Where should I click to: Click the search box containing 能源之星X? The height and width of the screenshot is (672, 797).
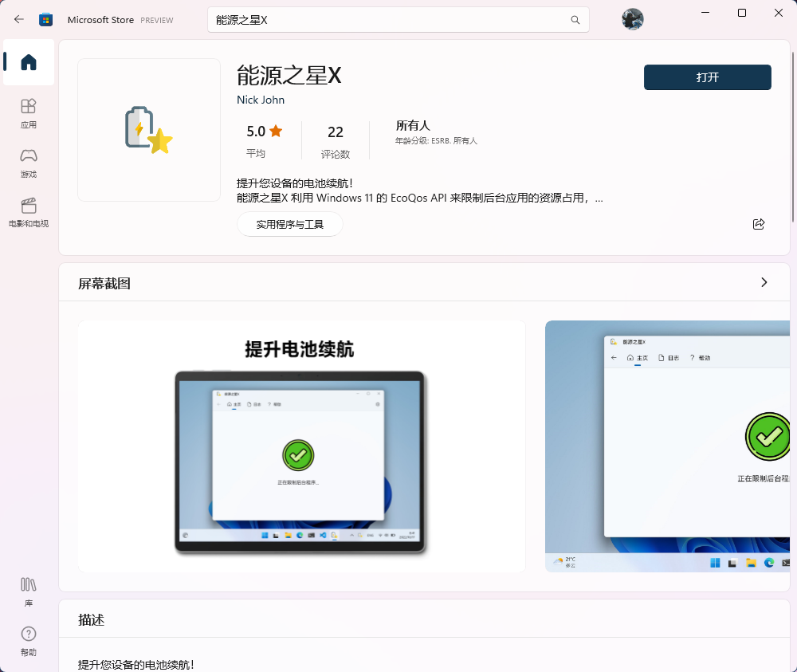pyautogui.click(x=398, y=20)
